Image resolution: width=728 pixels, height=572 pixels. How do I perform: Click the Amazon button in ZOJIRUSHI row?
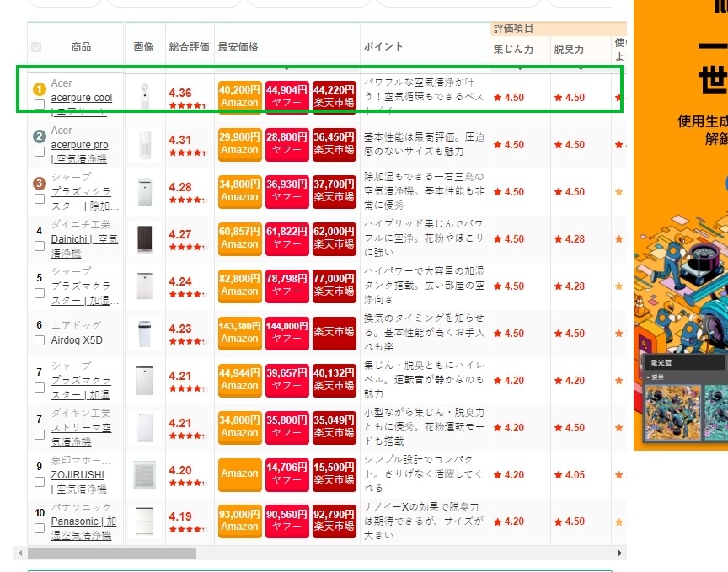239,474
